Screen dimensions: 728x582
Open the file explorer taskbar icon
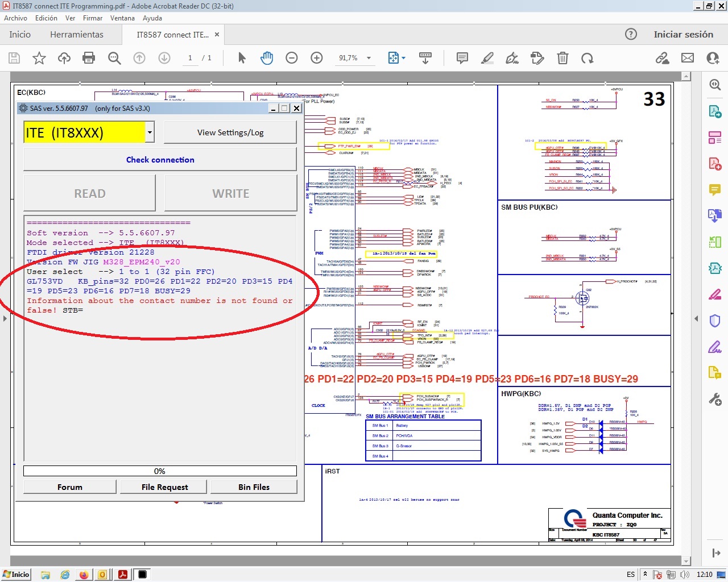click(x=45, y=575)
